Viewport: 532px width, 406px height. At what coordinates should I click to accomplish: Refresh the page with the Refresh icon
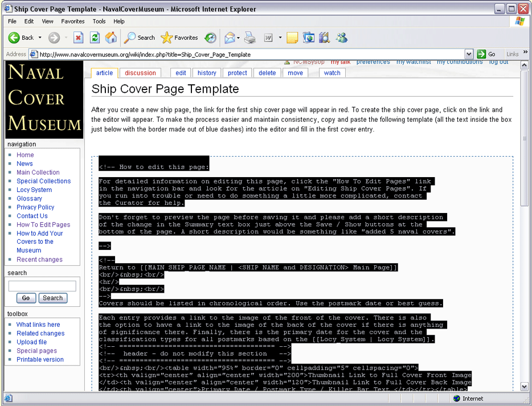tap(95, 38)
